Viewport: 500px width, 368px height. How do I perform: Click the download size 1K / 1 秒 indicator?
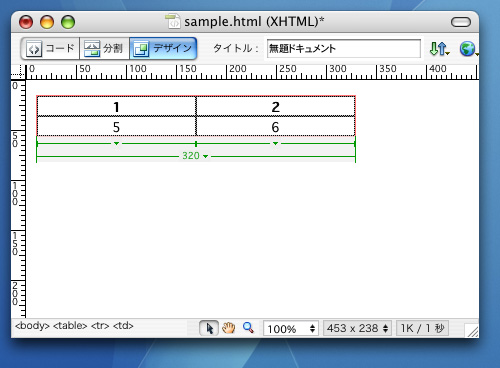422,329
